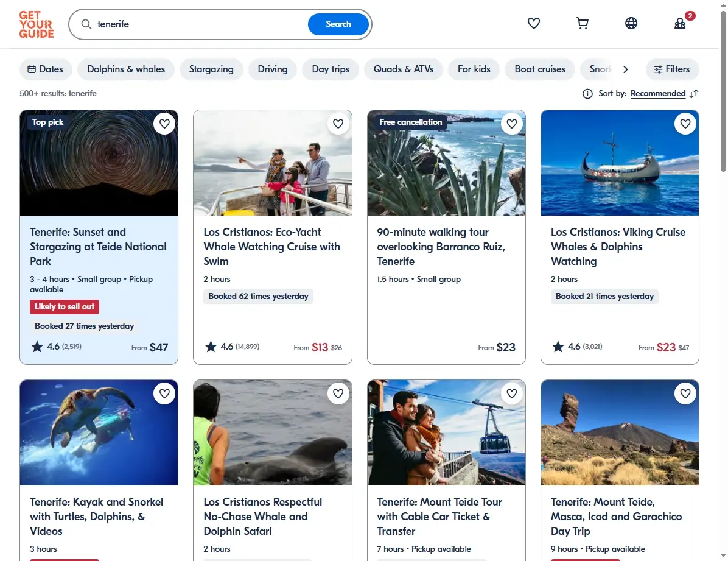
Task: Click the star trails thumbnail image
Action: (x=99, y=163)
